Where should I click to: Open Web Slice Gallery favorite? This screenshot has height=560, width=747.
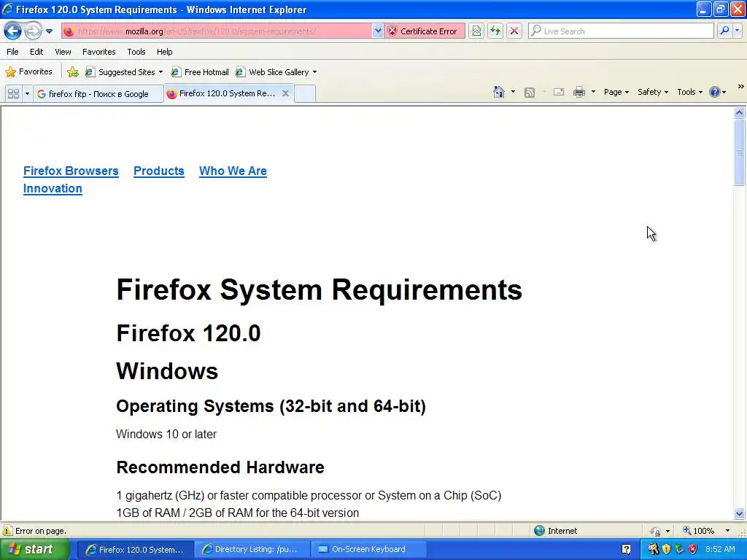tap(273, 72)
